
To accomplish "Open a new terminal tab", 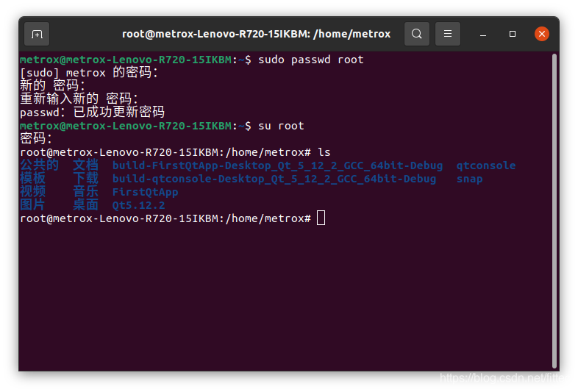I will click(x=37, y=34).
